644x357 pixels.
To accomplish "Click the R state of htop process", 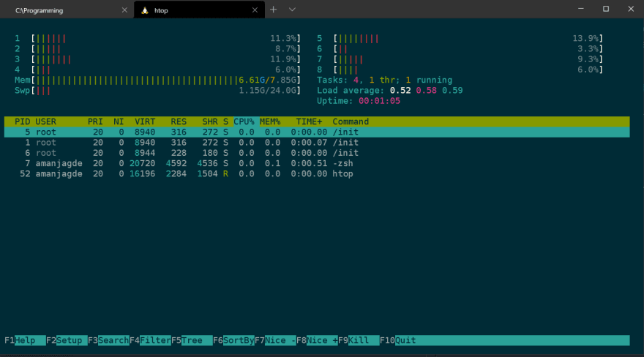I will [225, 173].
